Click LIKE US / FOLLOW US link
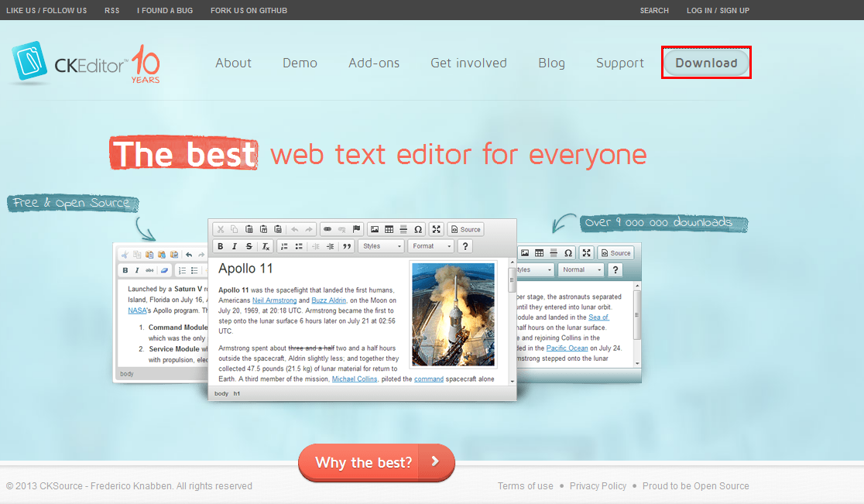Image resolution: width=864 pixels, height=504 pixels. 46,11
